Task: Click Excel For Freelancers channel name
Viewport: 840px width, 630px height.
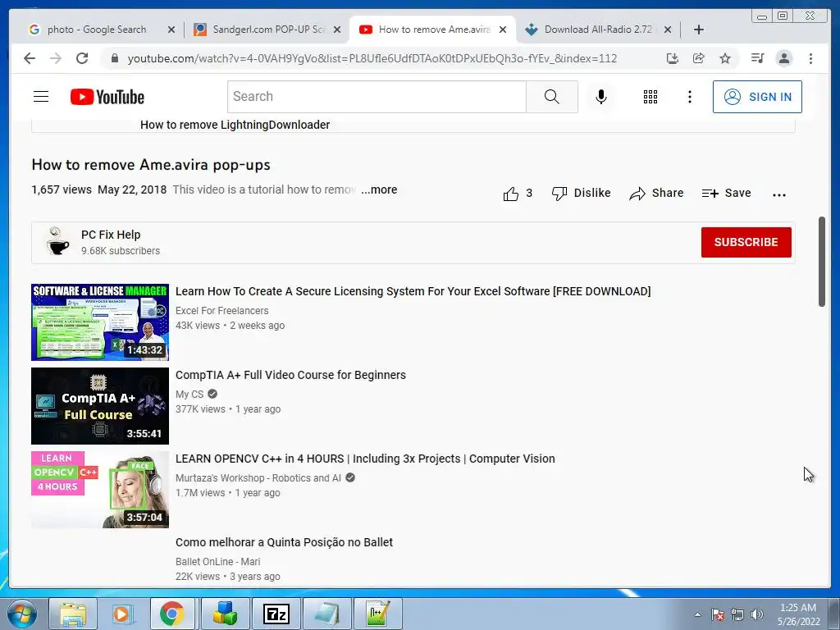Action: coord(222,311)
